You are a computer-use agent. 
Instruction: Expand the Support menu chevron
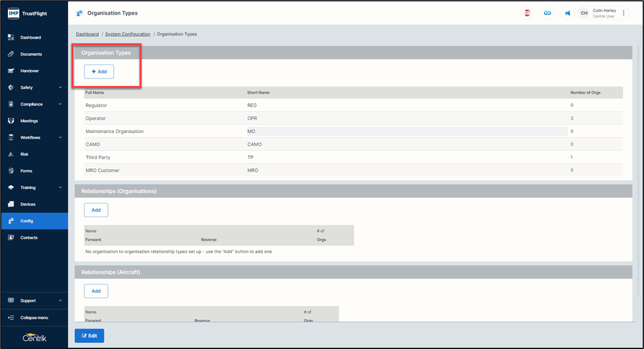(60, 301)
